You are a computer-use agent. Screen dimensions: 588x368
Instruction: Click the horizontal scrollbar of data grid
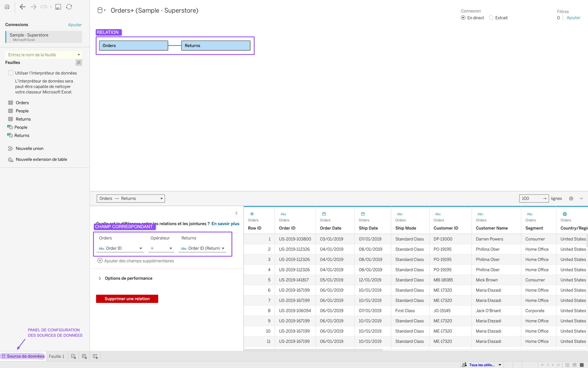[313, 350]
